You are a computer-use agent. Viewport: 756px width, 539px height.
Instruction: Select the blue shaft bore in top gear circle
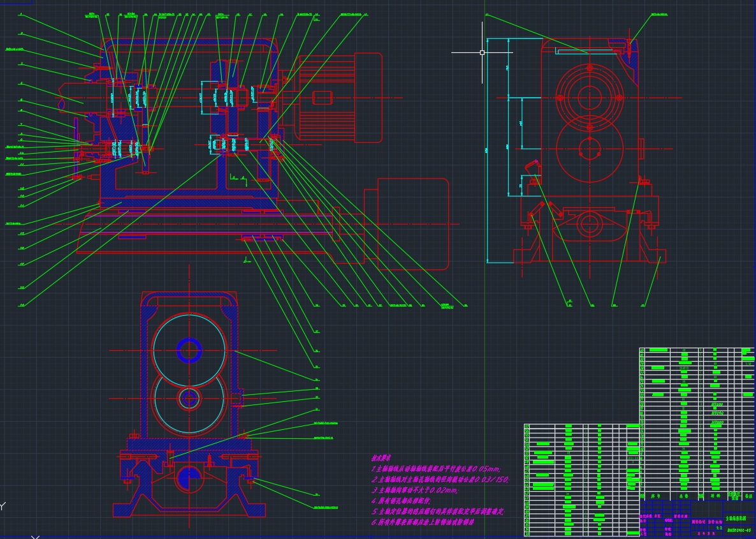coord(189,350)
